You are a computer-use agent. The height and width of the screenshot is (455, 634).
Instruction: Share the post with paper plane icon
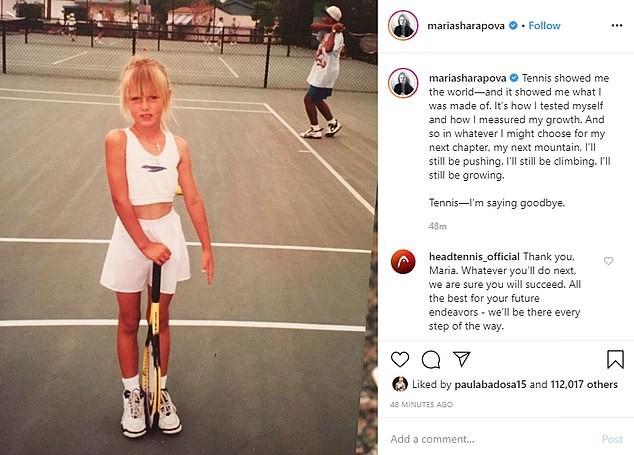pos(461,359)
